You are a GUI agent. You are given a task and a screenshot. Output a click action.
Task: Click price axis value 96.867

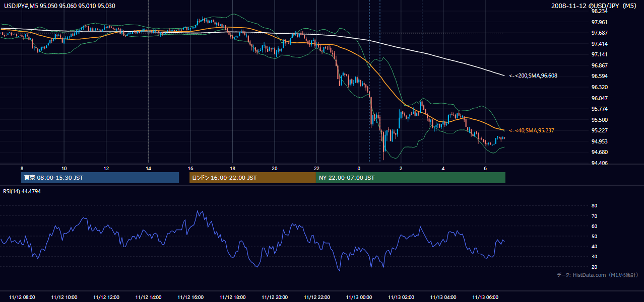click(x=599, y=65)
